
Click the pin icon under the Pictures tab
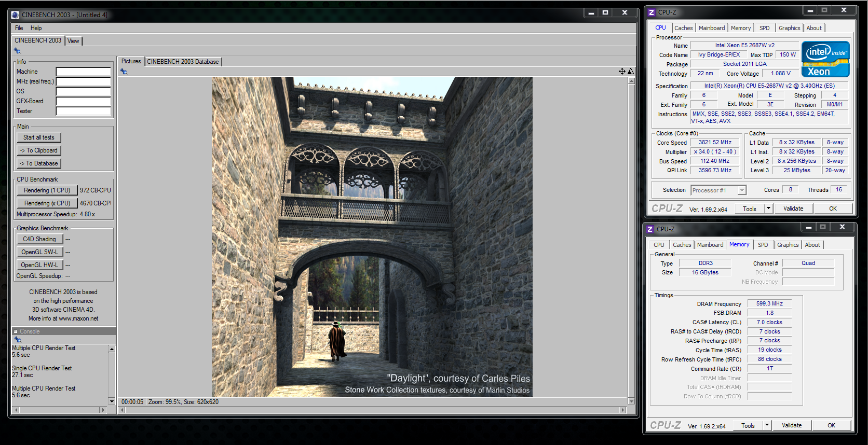[124, 72]
